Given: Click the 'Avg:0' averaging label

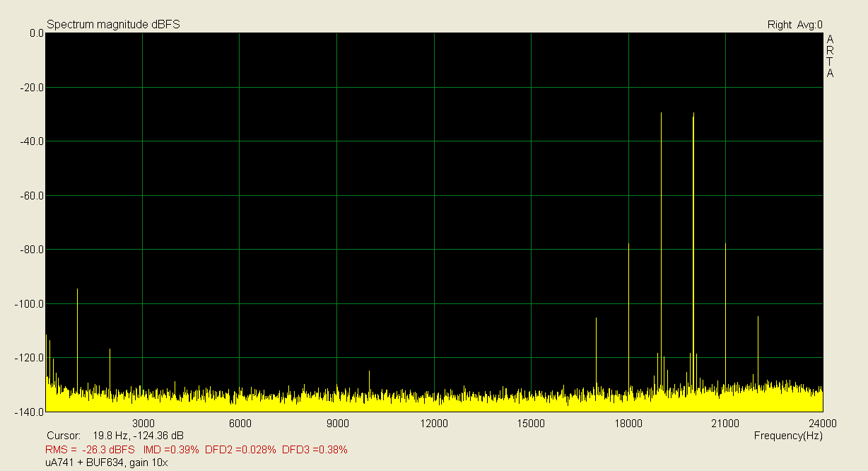Looking at the screenshot, I should [810, 25].
